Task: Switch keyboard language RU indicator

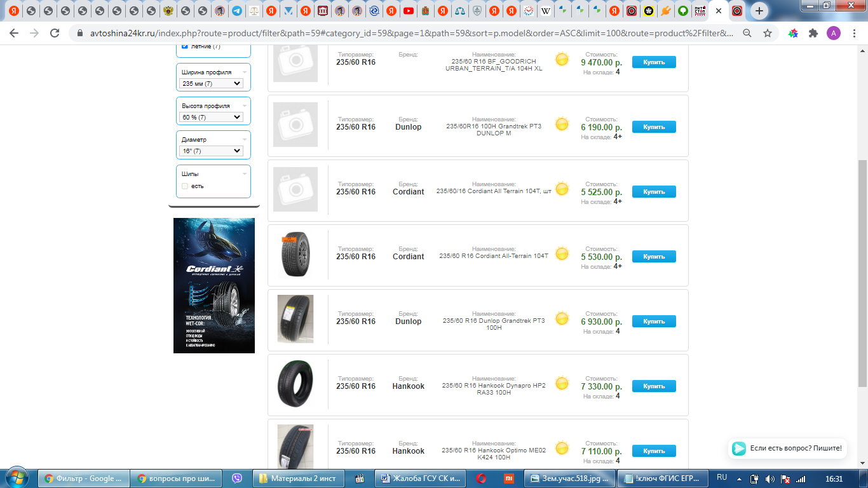Action: point(722,477)
